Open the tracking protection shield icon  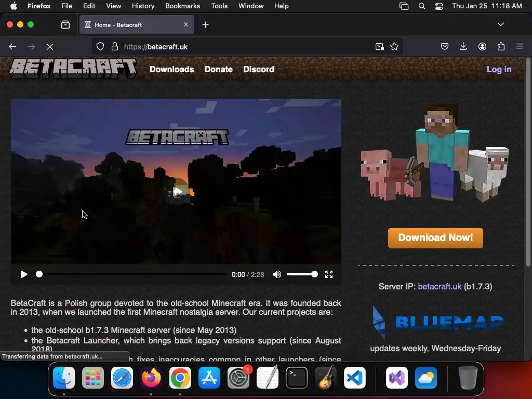point(100,46)
